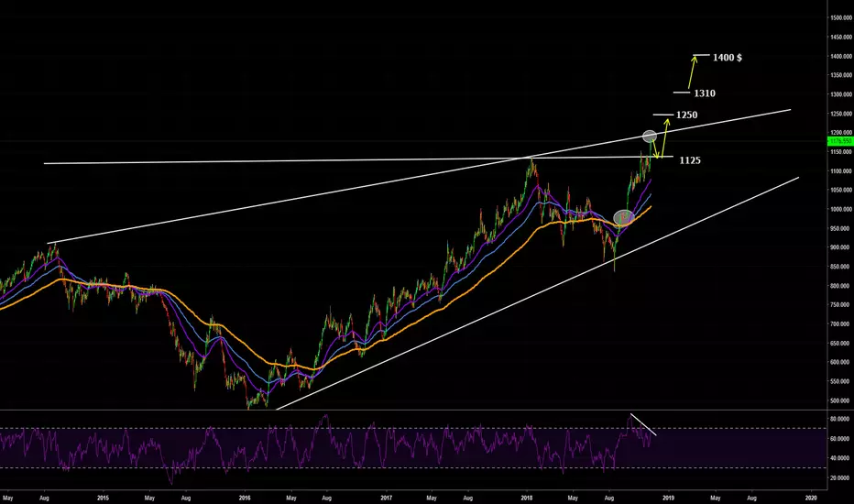Click the 2020 marker on time axis
This screenshot has width=854, height=504.
(810, 498)
